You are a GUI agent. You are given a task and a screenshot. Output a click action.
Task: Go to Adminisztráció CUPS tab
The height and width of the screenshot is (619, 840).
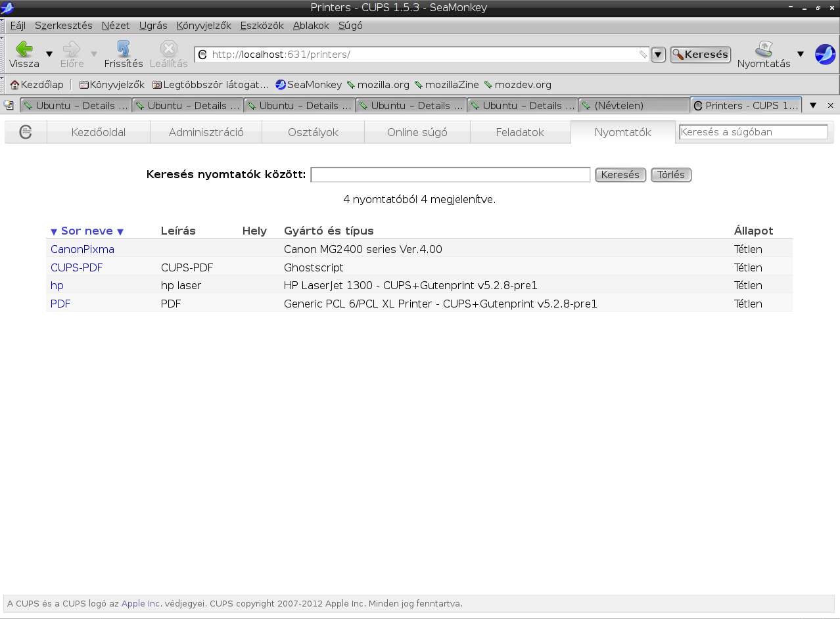[206, 132]
